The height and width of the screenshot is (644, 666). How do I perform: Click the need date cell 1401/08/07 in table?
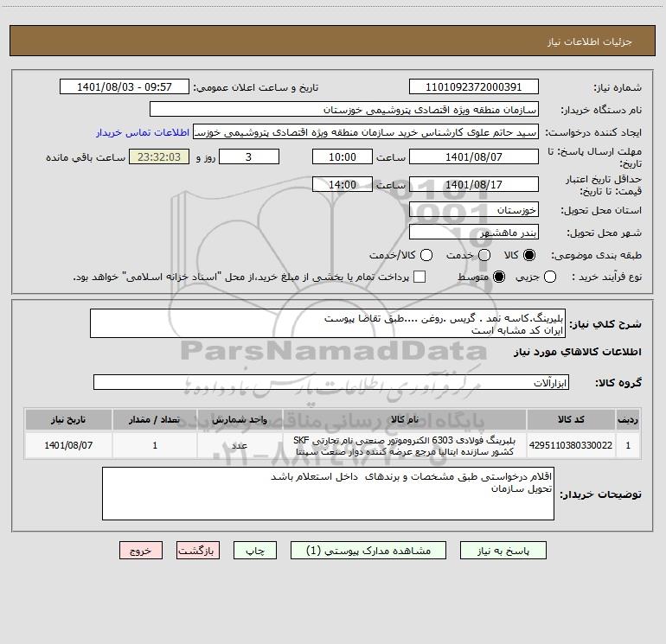(68, 445)
